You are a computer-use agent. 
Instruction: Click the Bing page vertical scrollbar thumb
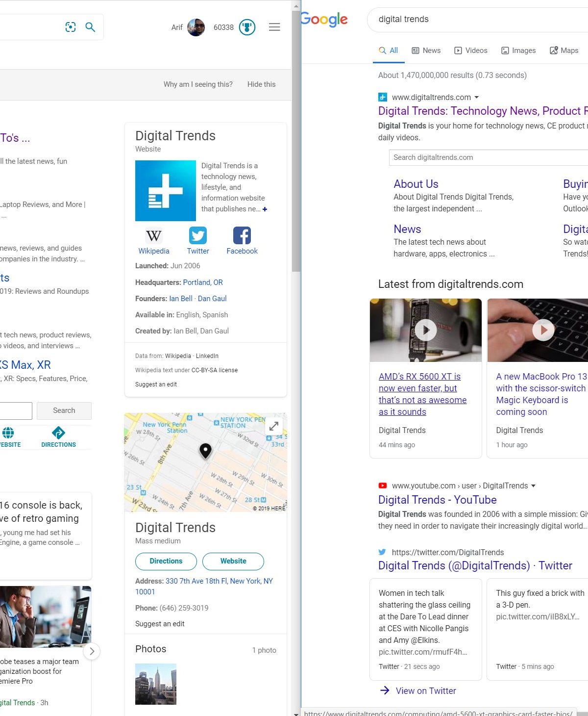coord(296,141)
